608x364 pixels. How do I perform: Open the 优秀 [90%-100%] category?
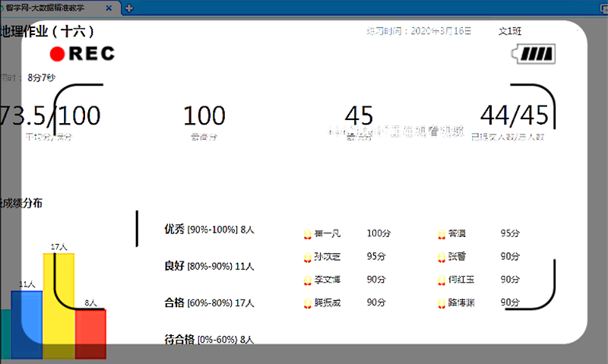pos(209,229)
